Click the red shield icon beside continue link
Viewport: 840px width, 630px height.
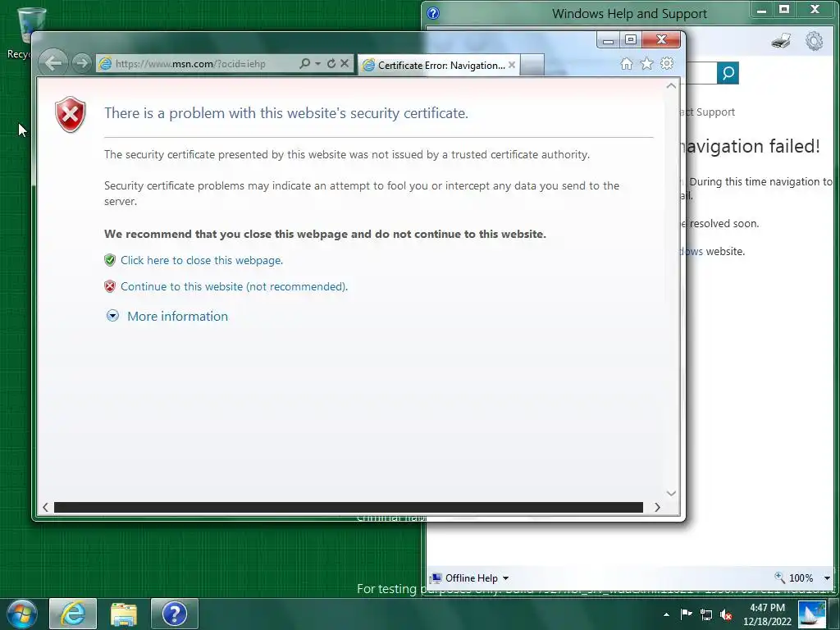coord(110,286)
